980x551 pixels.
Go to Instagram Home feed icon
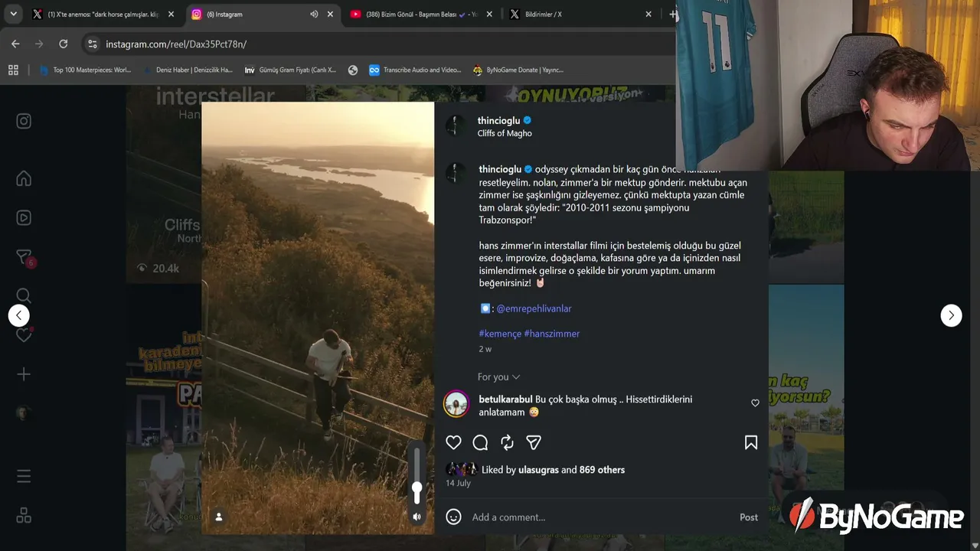pos(24,178)
